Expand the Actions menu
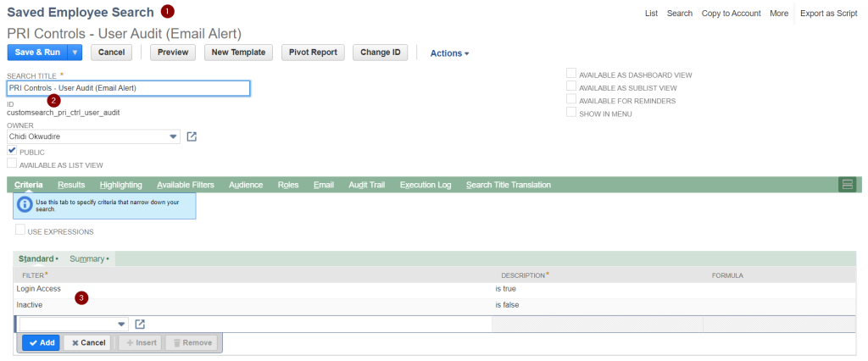The height and width of the screenshot is (361, 868). [x=449, y=53]
